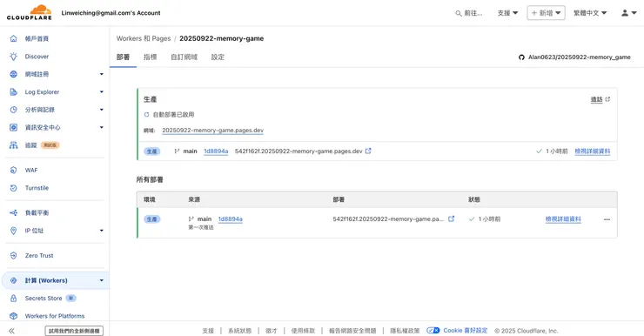Click the production badge in deployments table

click(152, 219)
